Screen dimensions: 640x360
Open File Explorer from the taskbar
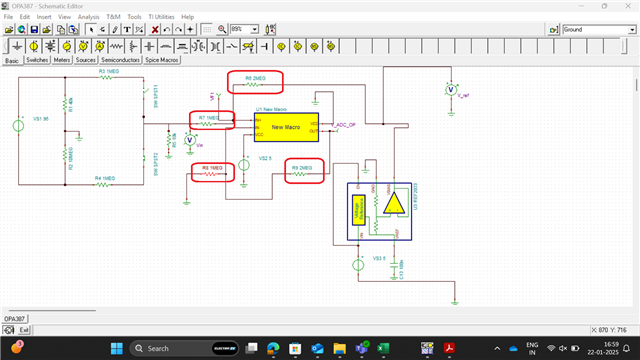tap(339, 348)
